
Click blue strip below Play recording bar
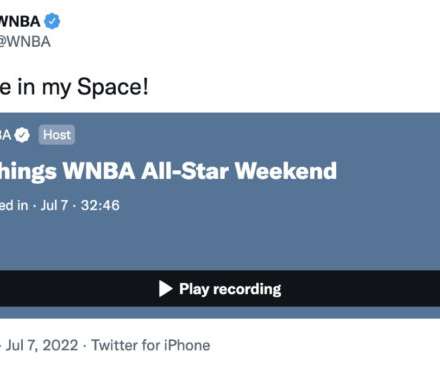220,312
